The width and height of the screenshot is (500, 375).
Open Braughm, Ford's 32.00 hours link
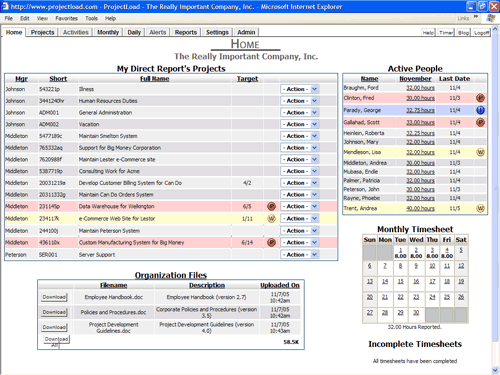(x=420, y=88)
